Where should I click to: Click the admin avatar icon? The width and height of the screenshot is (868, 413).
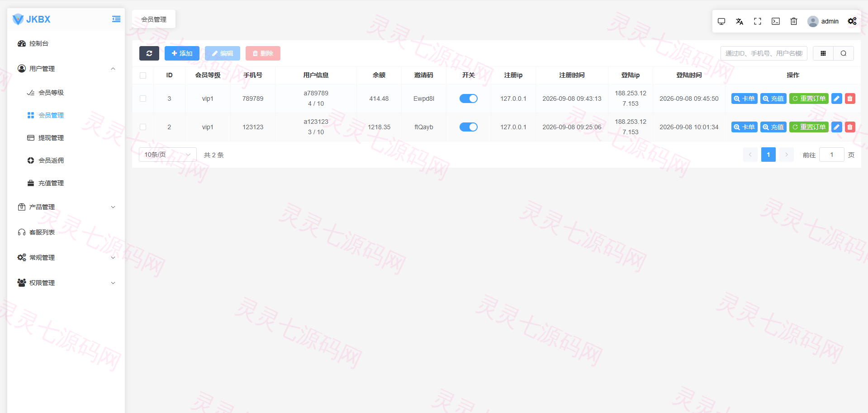click(x=813, y=21)
